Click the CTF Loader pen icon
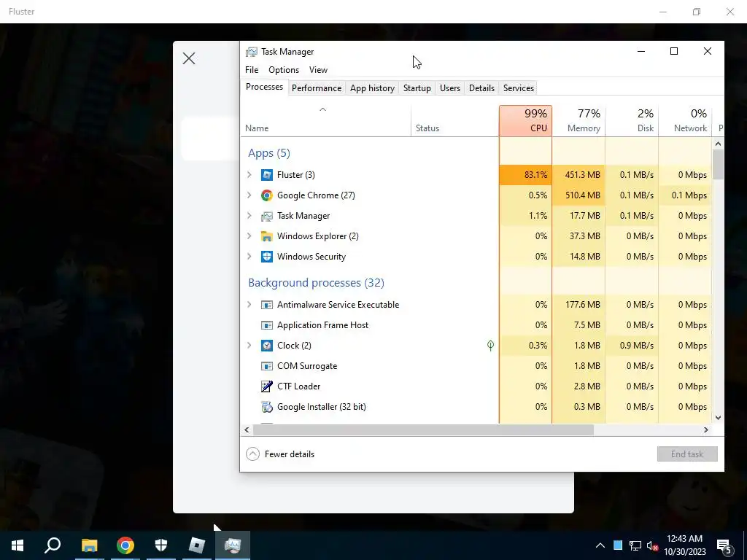747x560 pixels. tap(267, 386)
